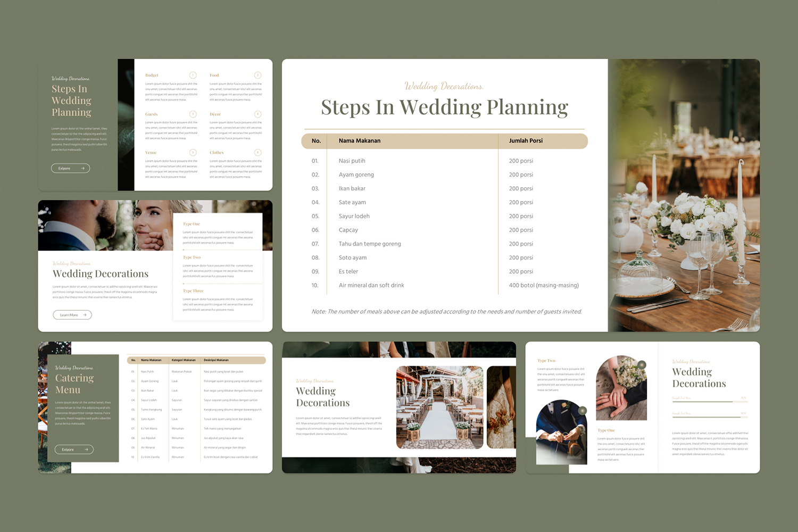
Task: Click the green dot on groom shoe photo
Action: pyautogui.click(x=583, y=410)
